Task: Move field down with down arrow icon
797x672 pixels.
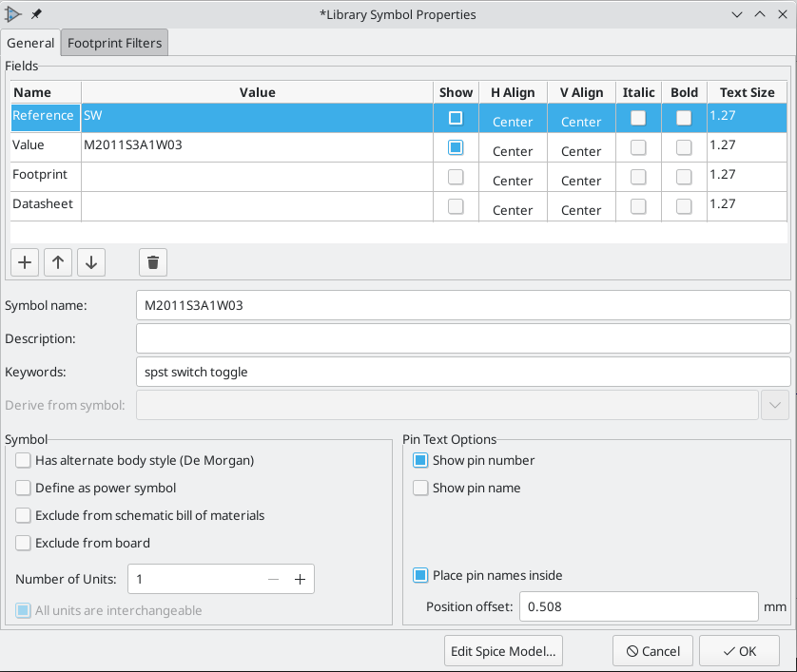Action: click(90, 262)
